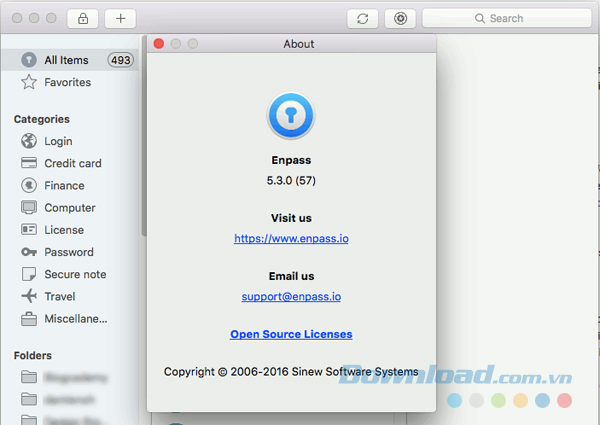Image resolution: width=600 pixels, height=425 pixels.
Task: Click the first folder icon under Folders
Action: pyautogui.click(x=29, y=377)
